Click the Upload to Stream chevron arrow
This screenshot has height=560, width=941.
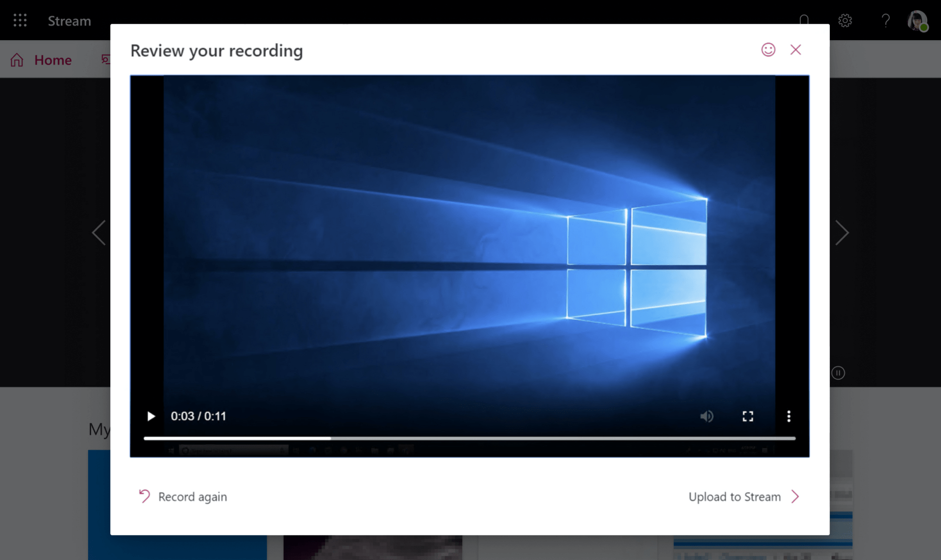point(795,496)
